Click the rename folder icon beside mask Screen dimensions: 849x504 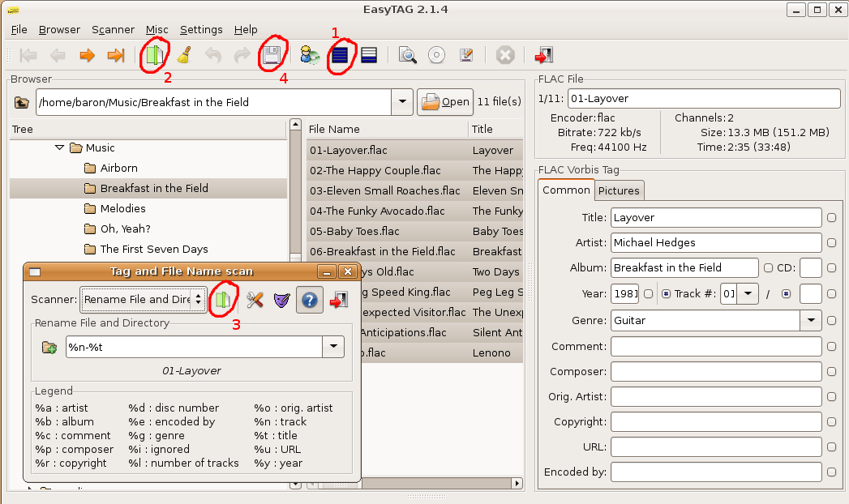49,347
